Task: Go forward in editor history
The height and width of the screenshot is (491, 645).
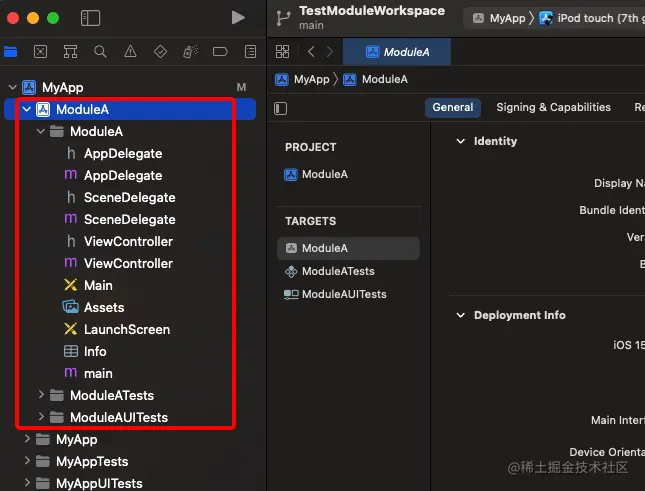Action: point(330,52)
